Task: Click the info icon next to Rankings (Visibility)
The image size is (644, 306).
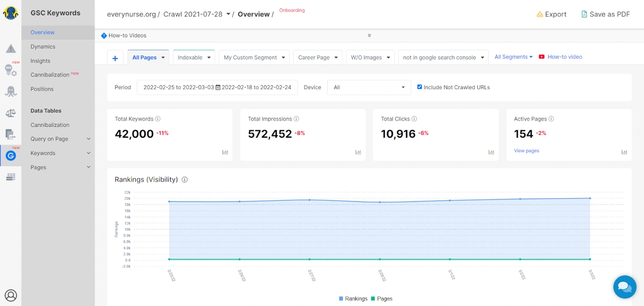Action: coord(185,180)
